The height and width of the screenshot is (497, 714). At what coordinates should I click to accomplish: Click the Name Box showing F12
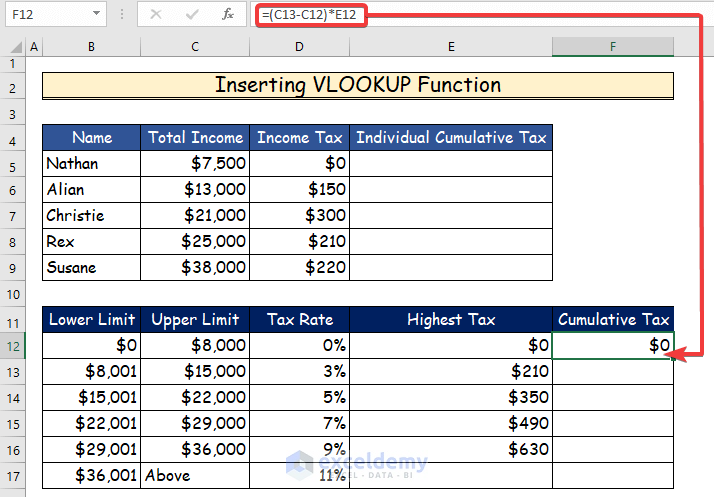[56, 14]
